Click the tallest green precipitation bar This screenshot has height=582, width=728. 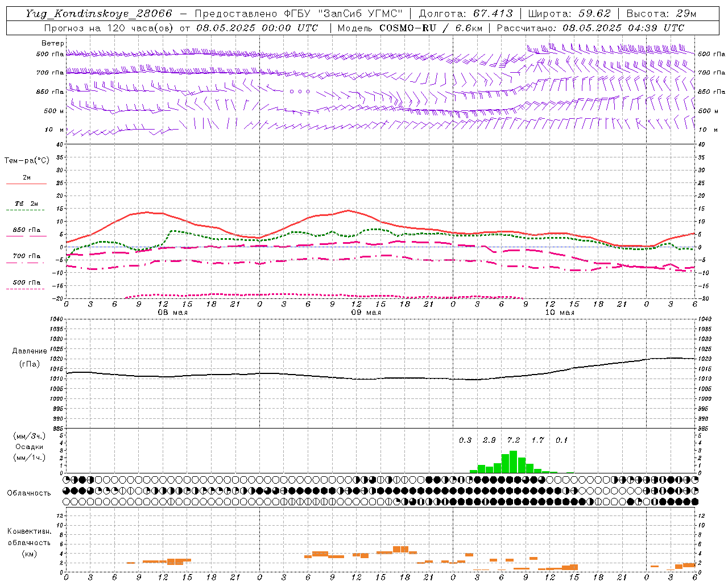pos(514,462)
